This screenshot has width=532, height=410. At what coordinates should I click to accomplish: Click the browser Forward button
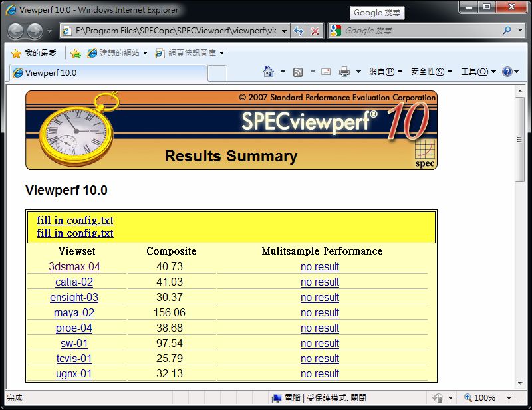[x=35, y=31]
